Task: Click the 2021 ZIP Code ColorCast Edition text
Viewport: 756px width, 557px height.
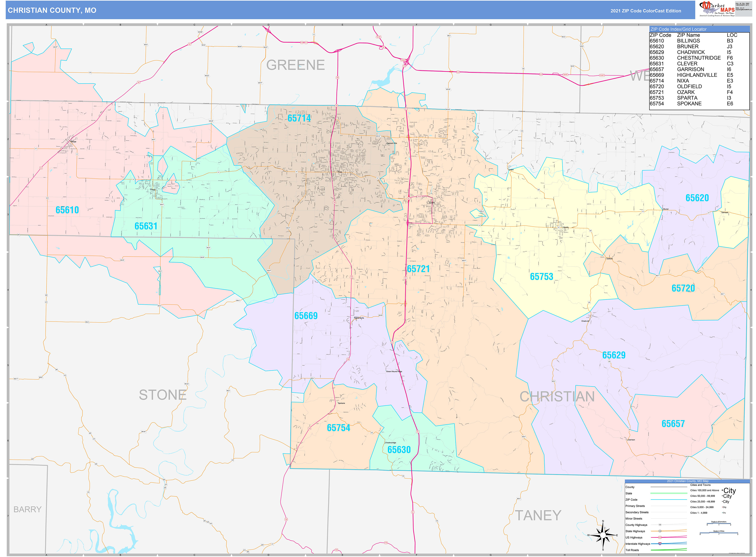Action: [x=646, y=11]
